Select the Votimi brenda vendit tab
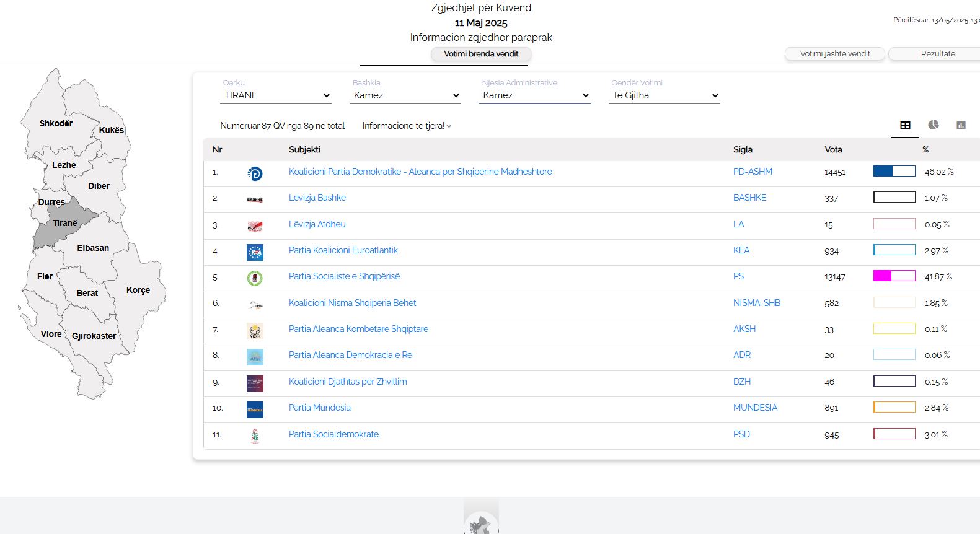The image size is (980, 534). click(x=481, y=54)
